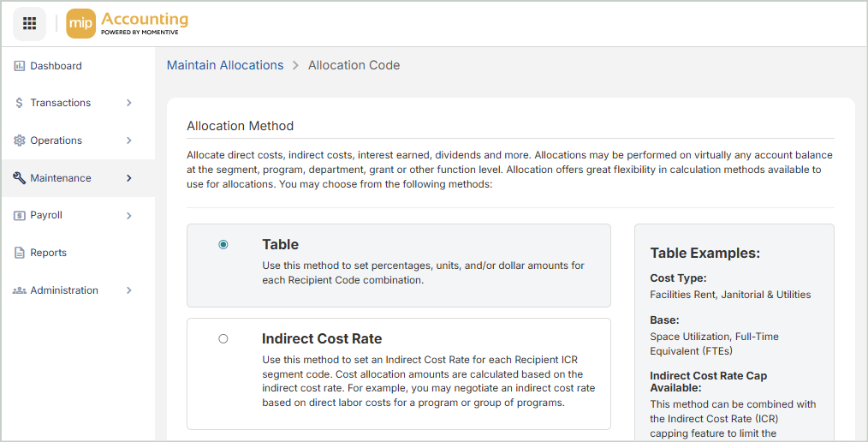Go back to Maintain Allocations breadcrumb

(225, 65)
